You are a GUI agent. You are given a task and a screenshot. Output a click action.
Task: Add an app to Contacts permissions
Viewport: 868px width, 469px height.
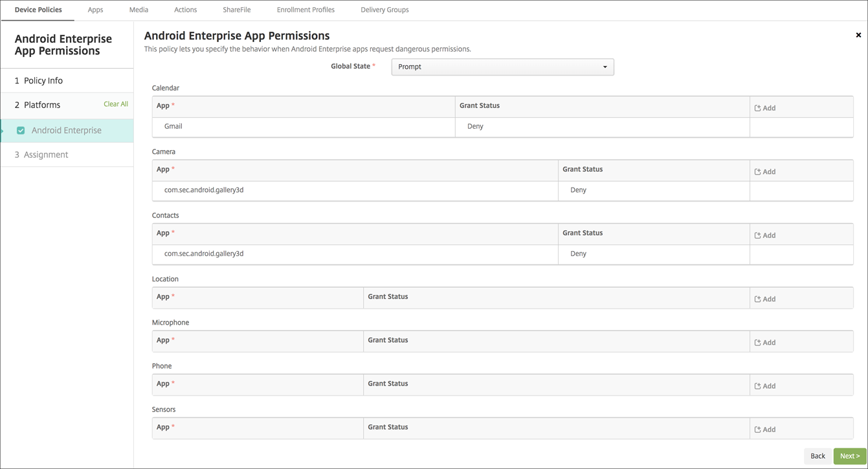click(764, 235)
